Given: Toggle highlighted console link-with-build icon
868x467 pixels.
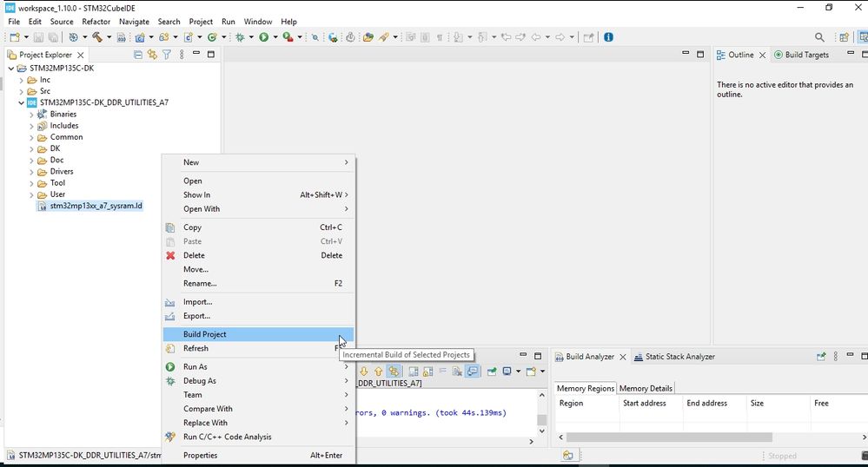Looking at the screenshot, I should coord(394,372).
